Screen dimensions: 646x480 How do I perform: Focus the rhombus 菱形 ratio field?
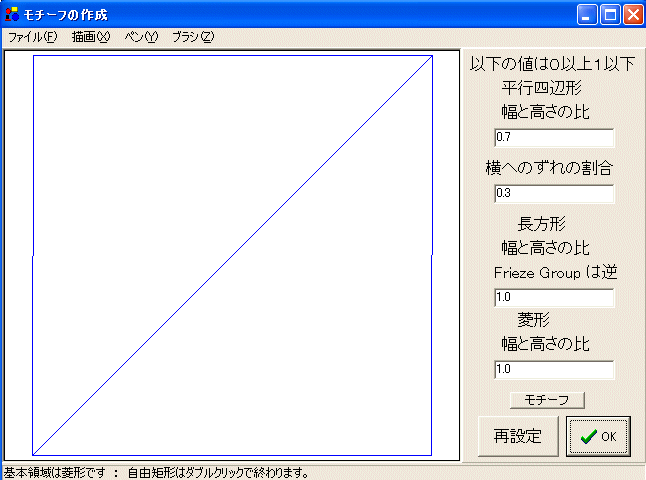[x=554, y=369]
